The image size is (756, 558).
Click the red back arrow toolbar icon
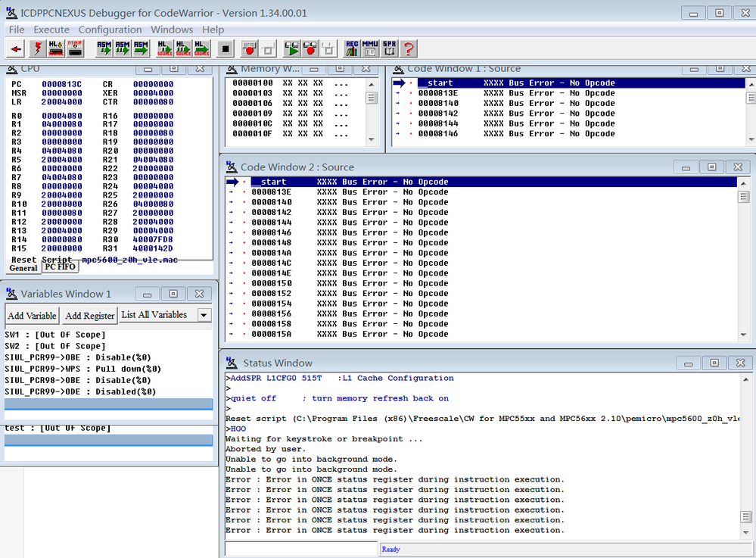[16, 48]
